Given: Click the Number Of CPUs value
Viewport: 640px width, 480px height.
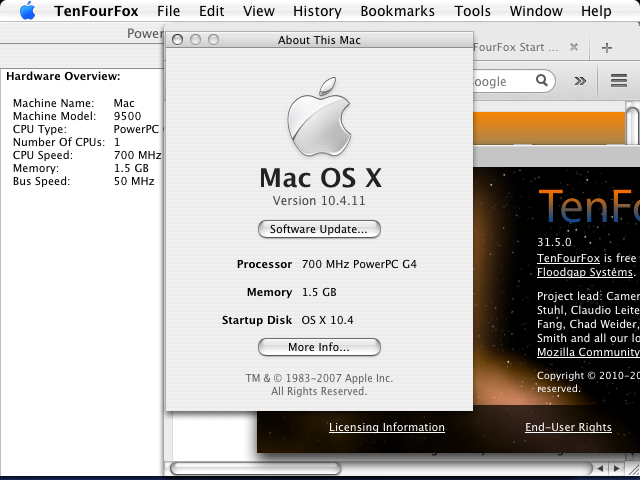Looking at the screenshot, I should coord(117,142).
